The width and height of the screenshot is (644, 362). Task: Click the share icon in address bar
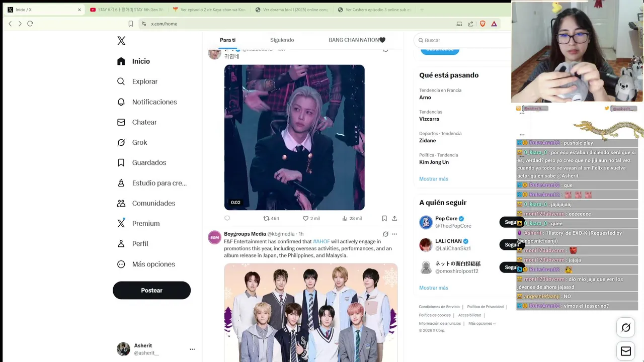point(470,24)
